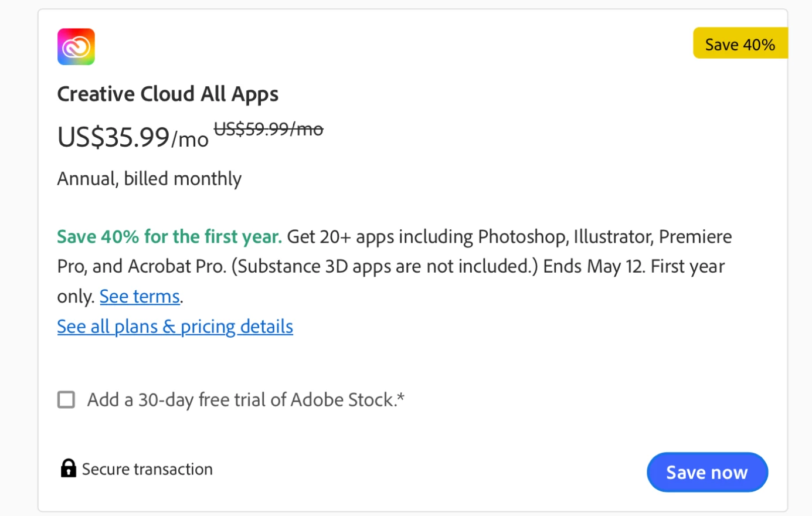The width and height of the screenshot is (812, 516).
Task: Click the First year only text
Action: point(687,267)
